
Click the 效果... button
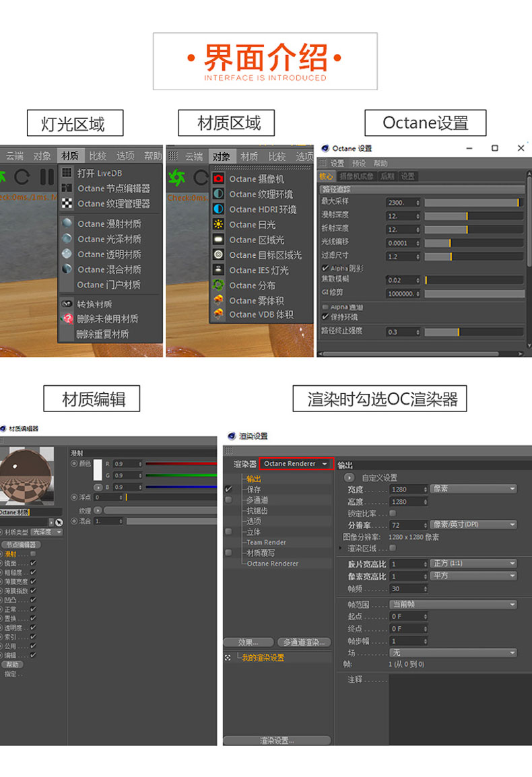(x=248, y=642)
